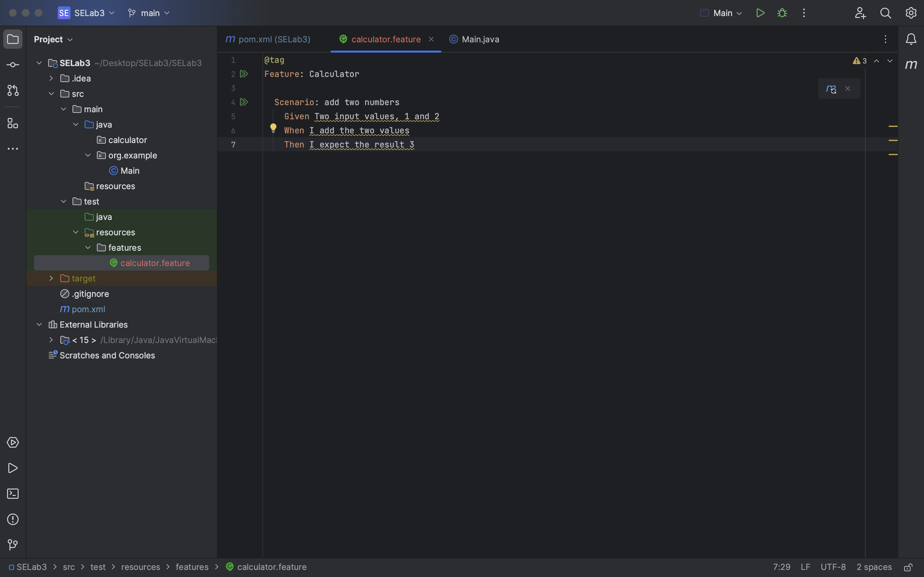Run the scenario from the line 4 gutter icon
924x577 pixels.
244,102
